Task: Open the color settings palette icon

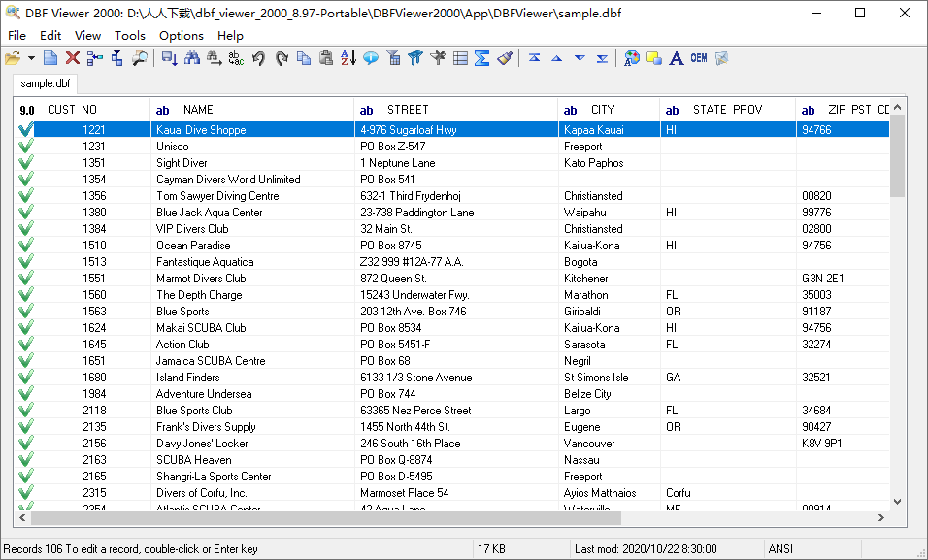Action: [632, 58]
